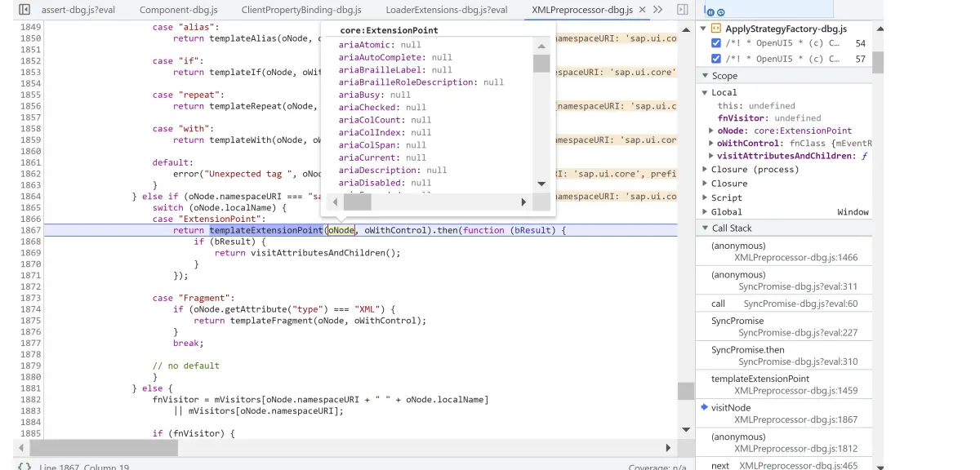Select anonymous frame at XMLPreprocessor-dbg.js:1812
This screenshot has height=470, width=980.
click(784, 442)
